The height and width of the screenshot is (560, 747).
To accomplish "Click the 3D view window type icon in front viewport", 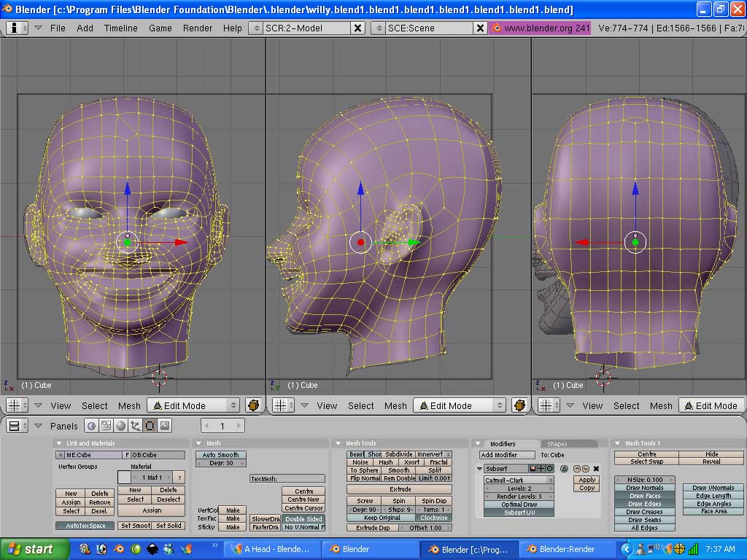I will coord(18,405).
